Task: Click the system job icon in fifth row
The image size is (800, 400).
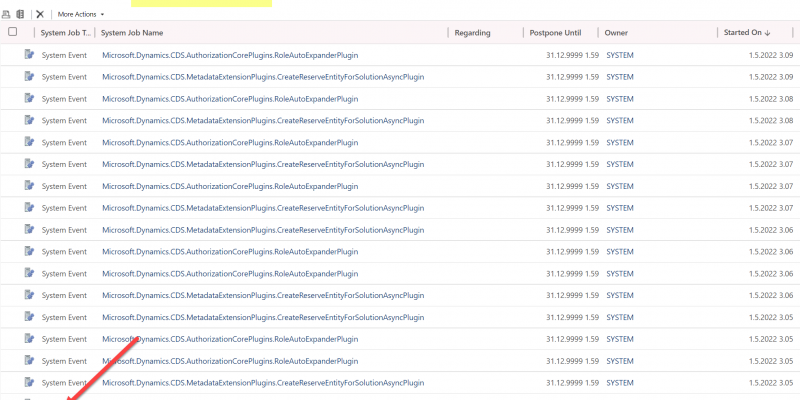Action: (30, 142)
